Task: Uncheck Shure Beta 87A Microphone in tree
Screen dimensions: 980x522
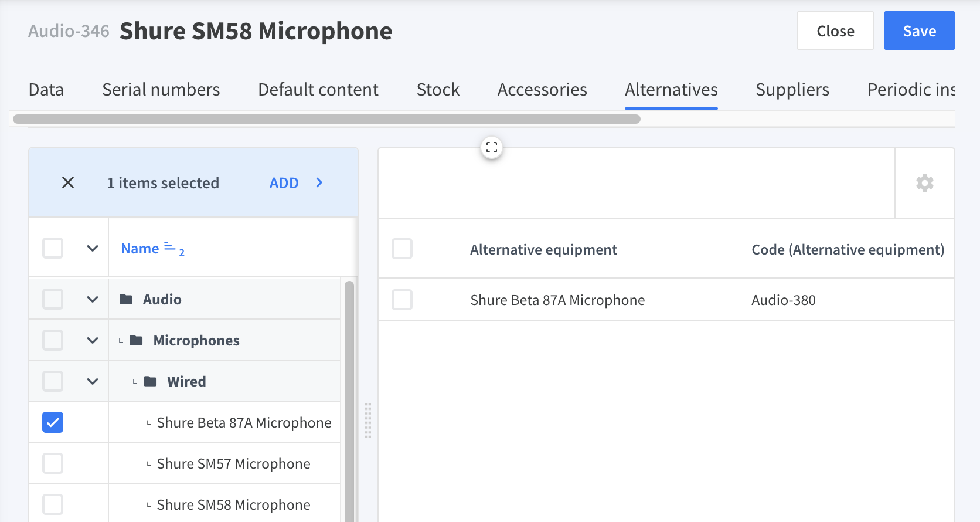Action: tap(53, 422)
